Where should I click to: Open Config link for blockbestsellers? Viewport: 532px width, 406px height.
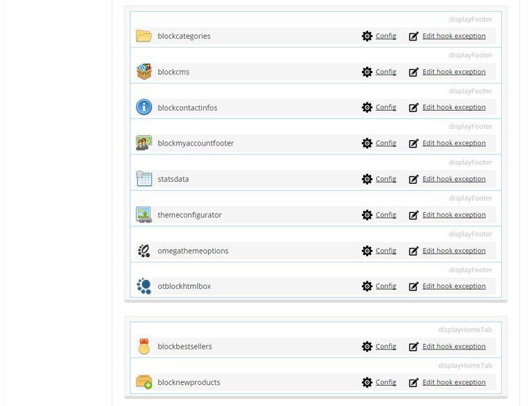pos(386,346)
